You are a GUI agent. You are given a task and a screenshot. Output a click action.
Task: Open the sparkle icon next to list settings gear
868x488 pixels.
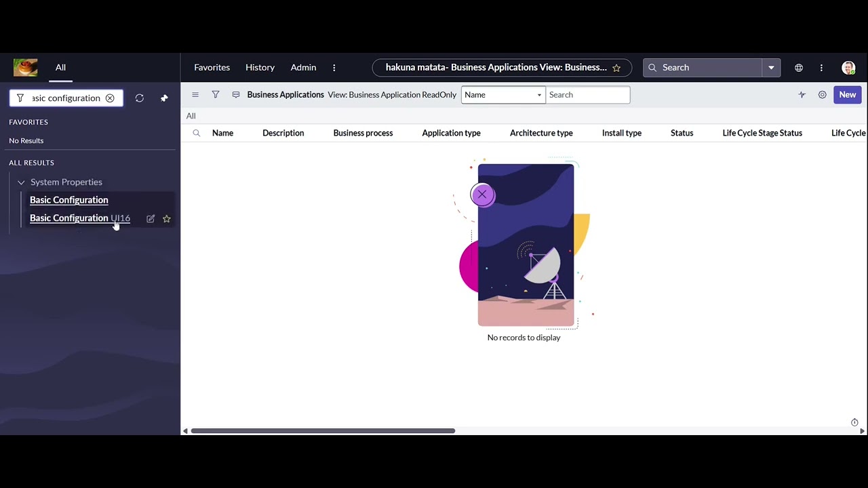802,95
